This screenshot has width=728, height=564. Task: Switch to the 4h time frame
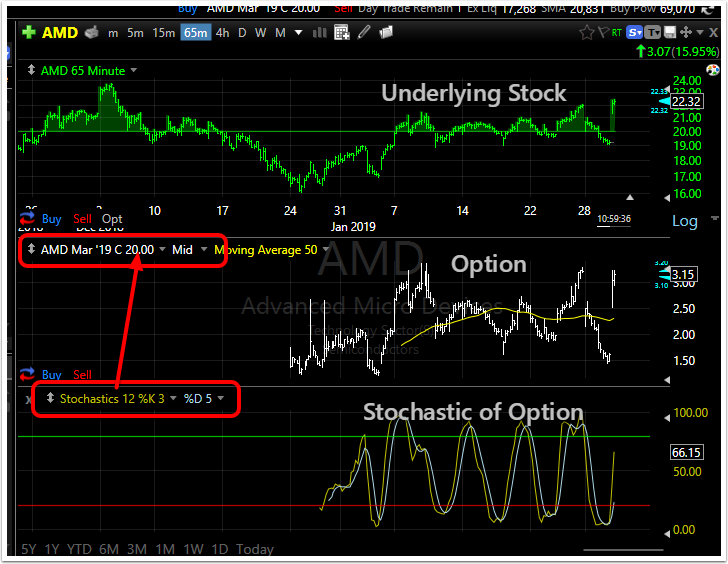[222, 33]
